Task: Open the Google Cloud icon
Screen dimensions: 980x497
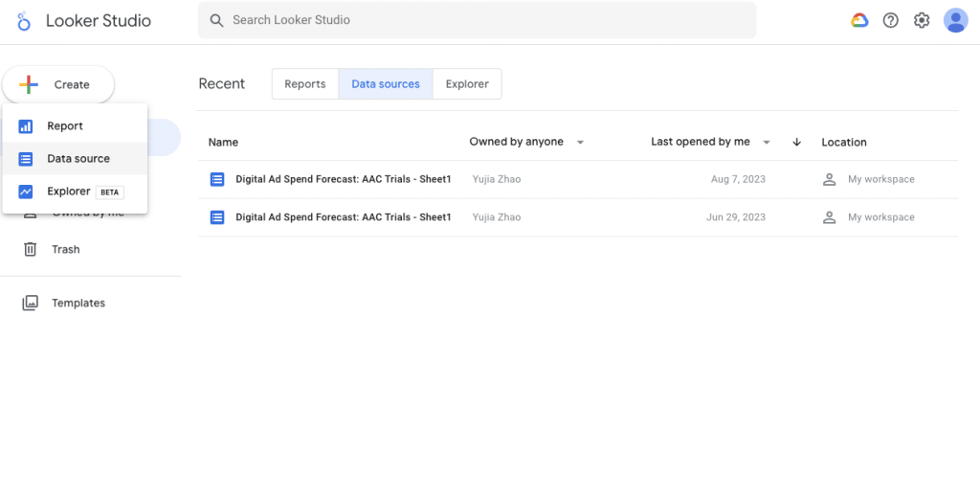Action: click(859, 21)
